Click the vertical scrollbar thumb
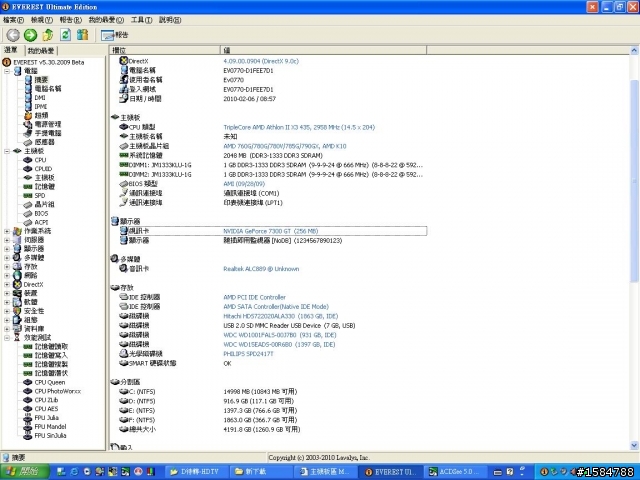This screenshot has width=640, height=480. [634, 181]
